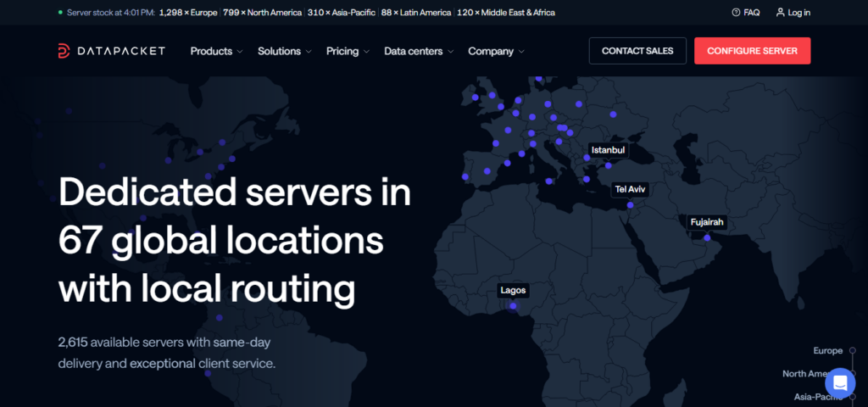Open the Products menu
The width and height of the screenshot is (868, 407).
pyautogui.click(x=216, y=51)
